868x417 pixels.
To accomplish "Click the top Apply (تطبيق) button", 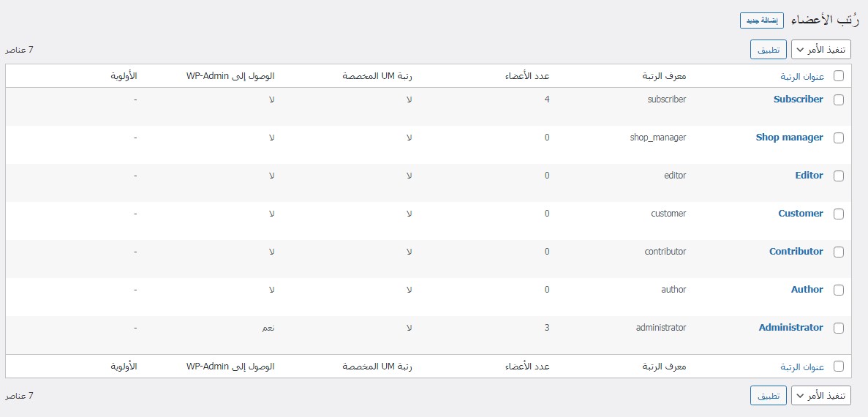I will pyautogui.click(x=768, y=50).
